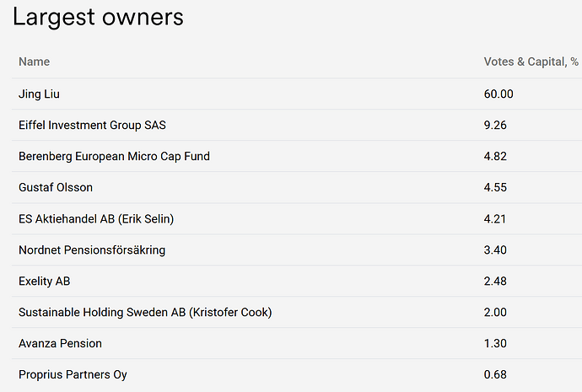
Task: Select the 0.68 percentage value
Action: coord(495,374)
